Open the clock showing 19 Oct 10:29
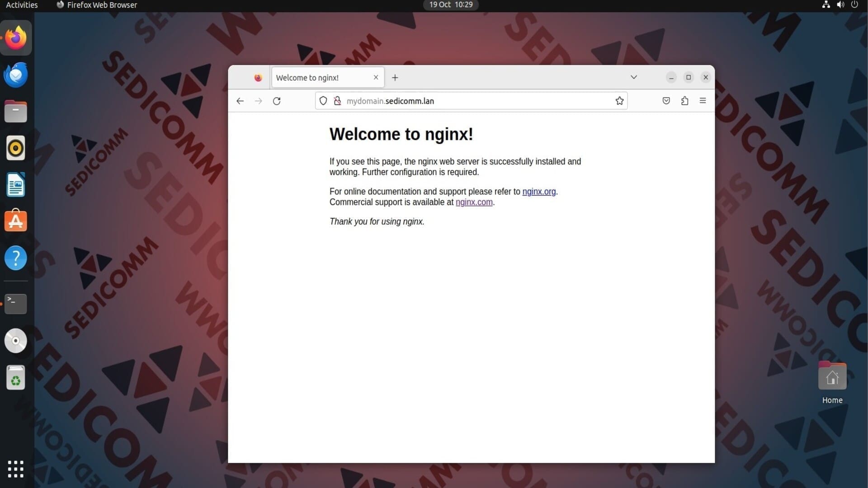The image size is (868, 488). tap(451, 5)
